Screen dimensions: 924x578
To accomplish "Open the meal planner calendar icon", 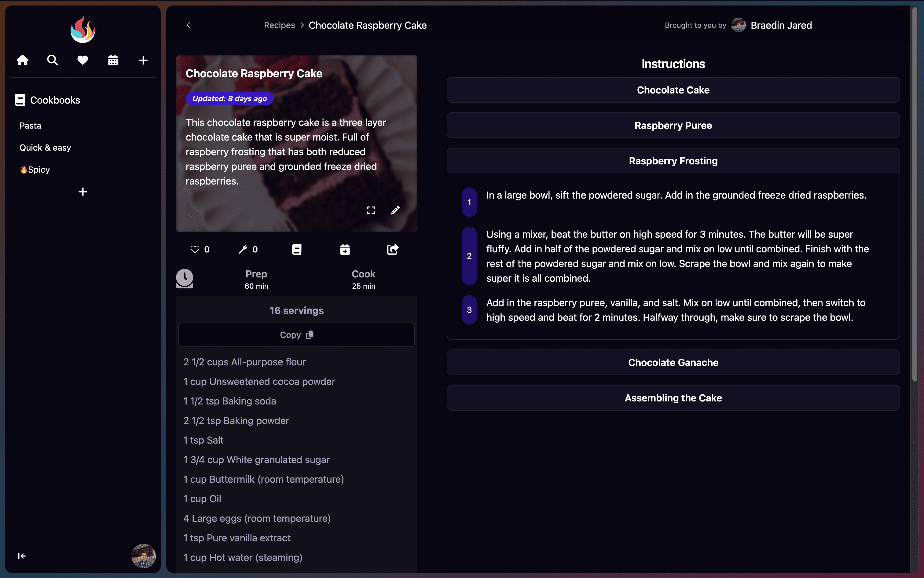I will tap(113, 60).
